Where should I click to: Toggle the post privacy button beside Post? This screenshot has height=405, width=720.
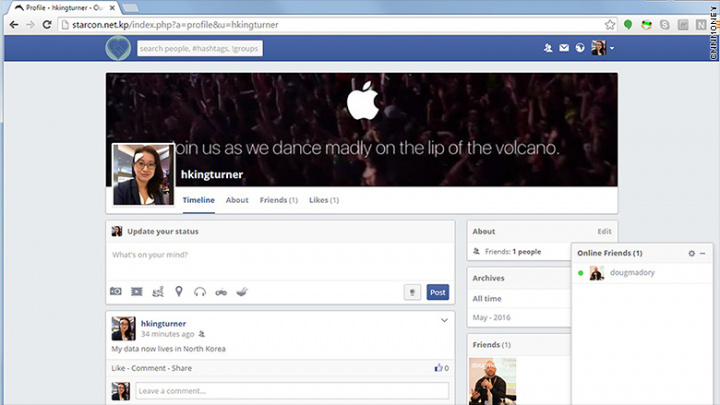click(411, 292)
